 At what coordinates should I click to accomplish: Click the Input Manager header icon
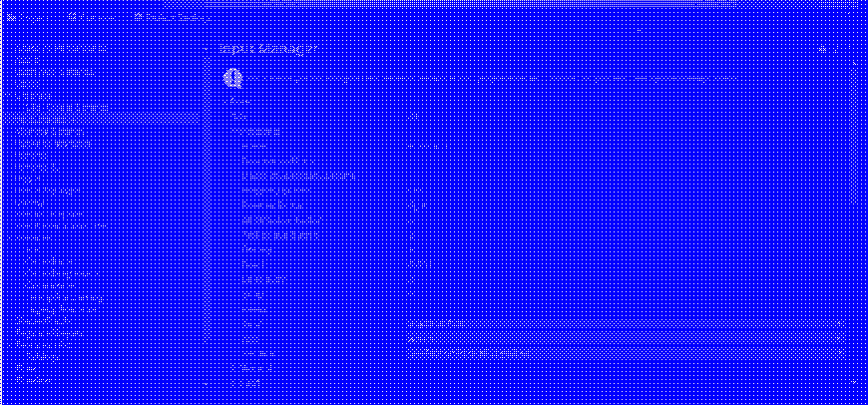click(x=232, y=78)
